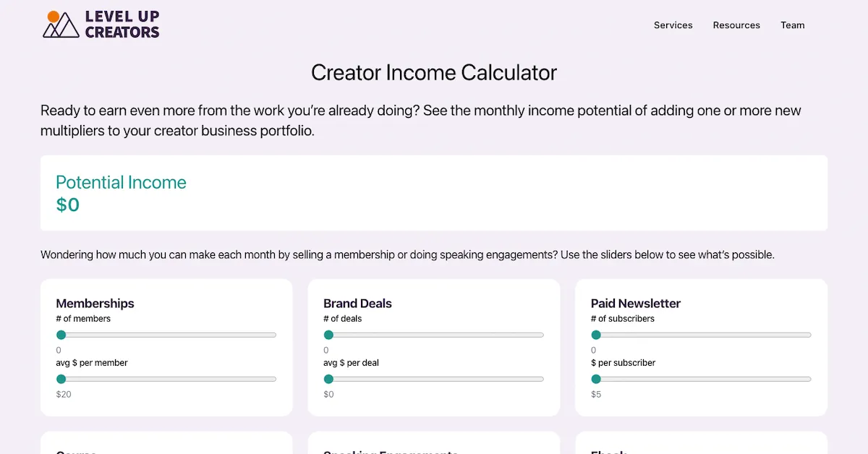The image size is (868, 454).
Task: Click the Potential Income heading
Action: click(121, 183)
